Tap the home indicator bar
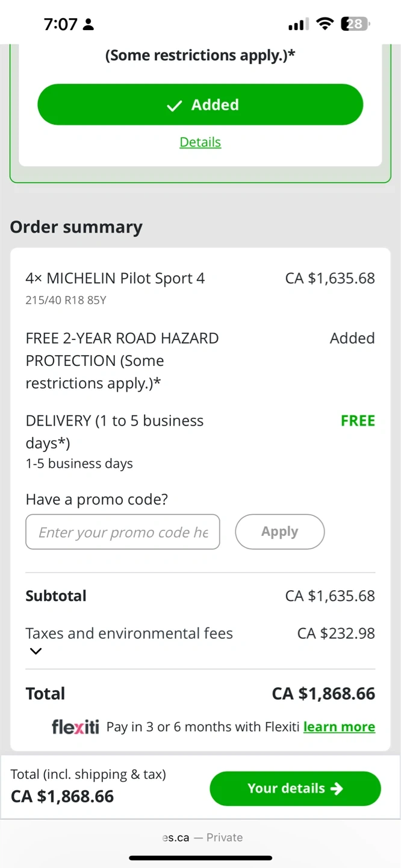 coord(200,857)
